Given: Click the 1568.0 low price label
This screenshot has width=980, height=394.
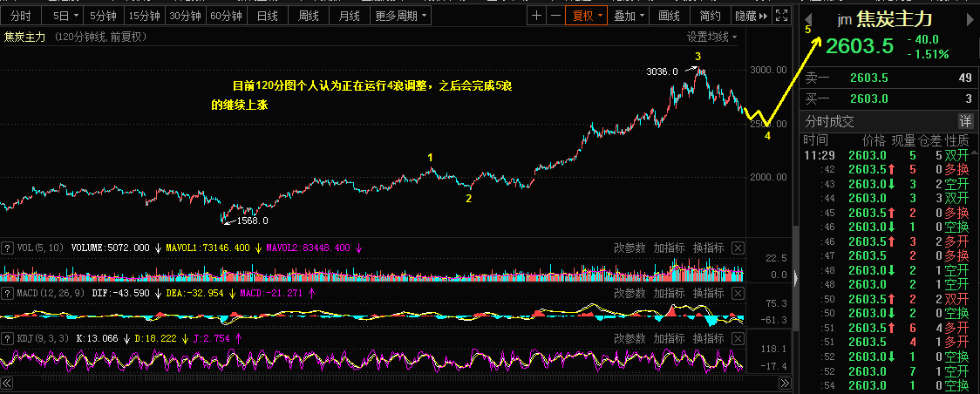Looking at the screenshot, I should click(252, 221).
